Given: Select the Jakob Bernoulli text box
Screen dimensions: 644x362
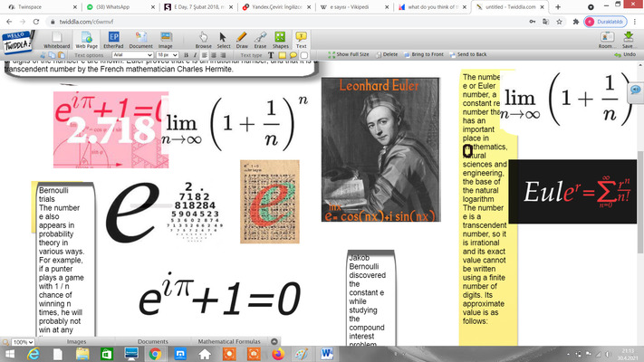Looking at the screenshot, I should tap(371, 299).
